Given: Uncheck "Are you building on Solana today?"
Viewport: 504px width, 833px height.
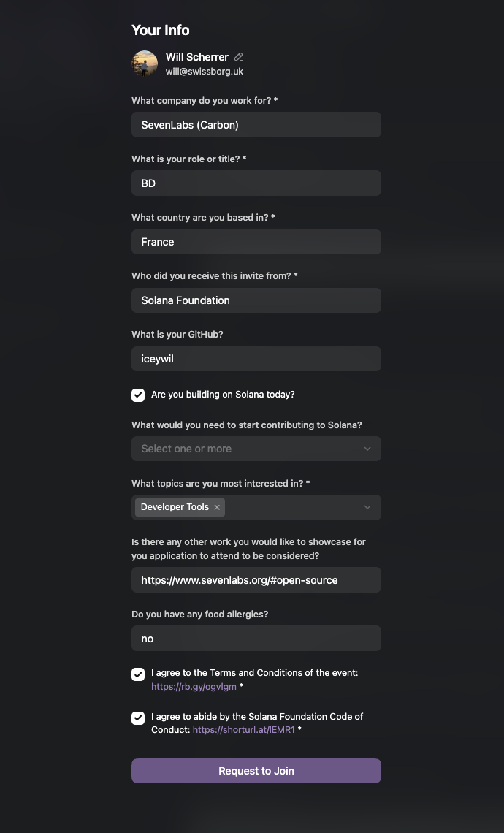Looking at the screenshot, I should click(138, 395).
